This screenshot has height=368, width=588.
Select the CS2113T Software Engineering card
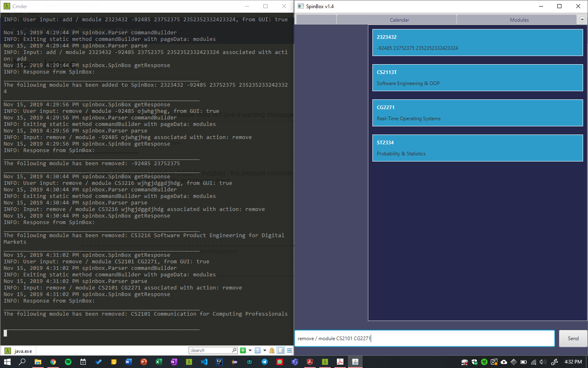point(477,78)
